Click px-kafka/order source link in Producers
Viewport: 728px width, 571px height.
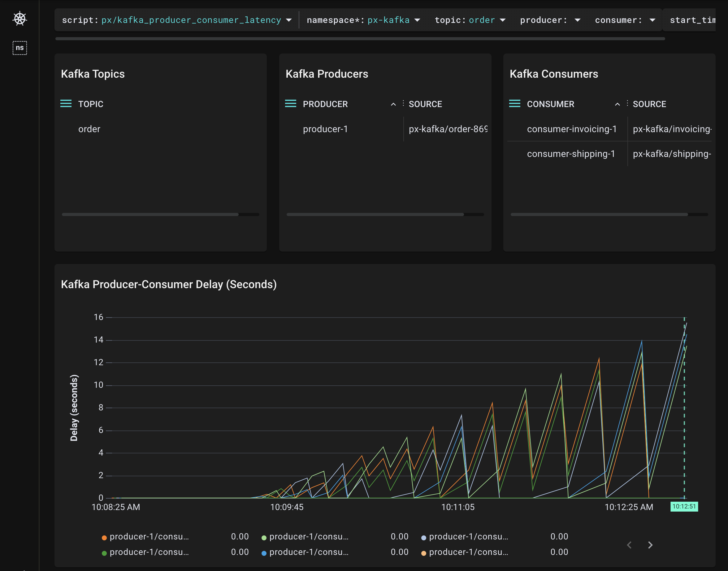pyautogui.click(x=448, y=129)
